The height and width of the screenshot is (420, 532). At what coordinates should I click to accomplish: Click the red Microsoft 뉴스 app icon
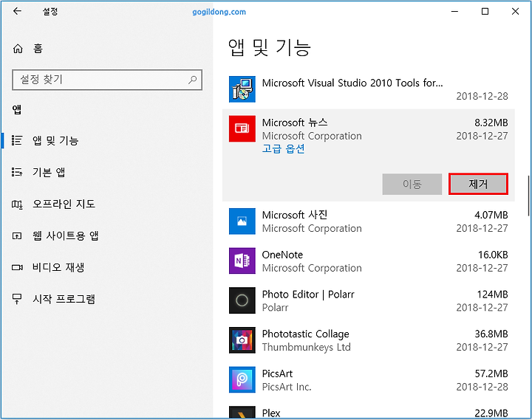(242, 128)
